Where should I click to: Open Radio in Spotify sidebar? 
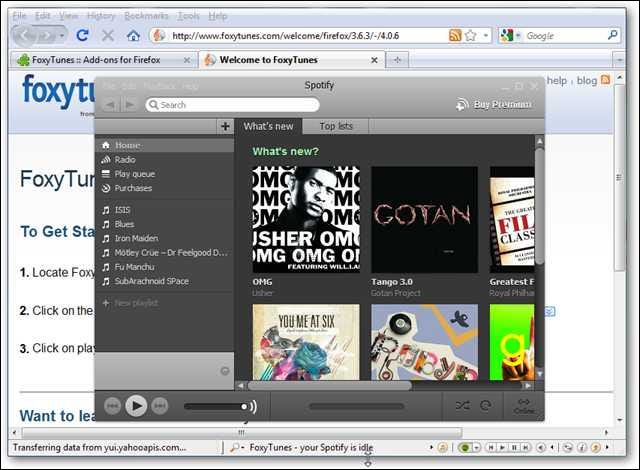[x=125, y=160]
